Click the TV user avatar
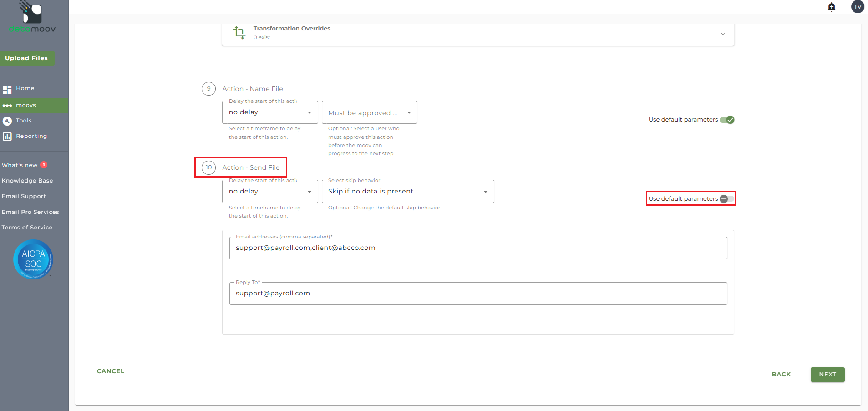This screenshot has width=868, height=411. [857, 7]
